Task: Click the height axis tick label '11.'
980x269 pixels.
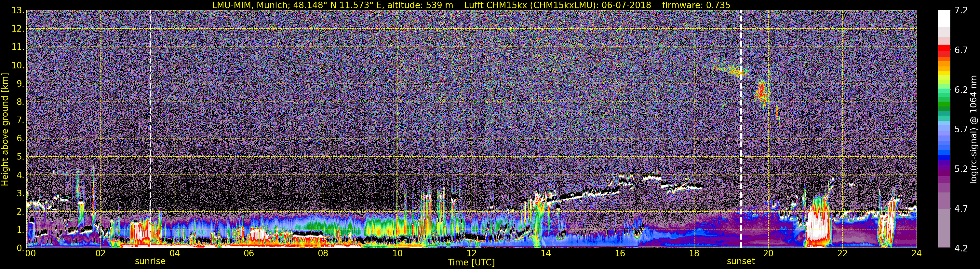Action: click(18, 47)
